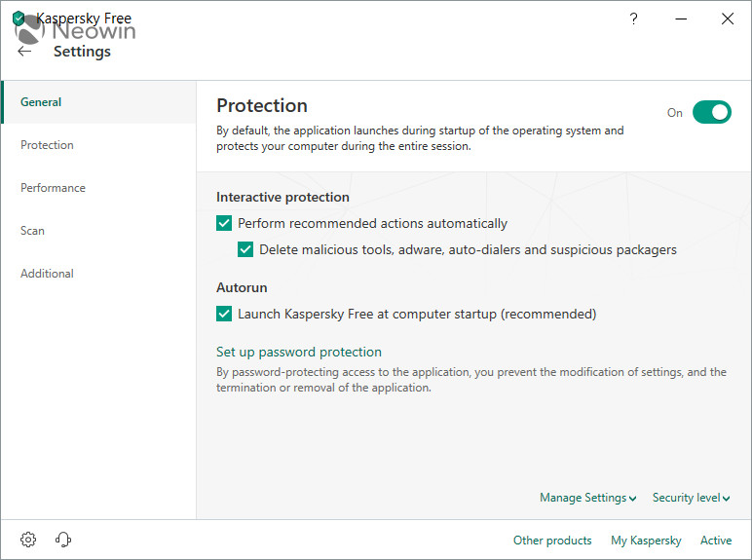Click the back arrow next to Settings
The width and height of the screenshot is (752, 560).
[24, 52]
